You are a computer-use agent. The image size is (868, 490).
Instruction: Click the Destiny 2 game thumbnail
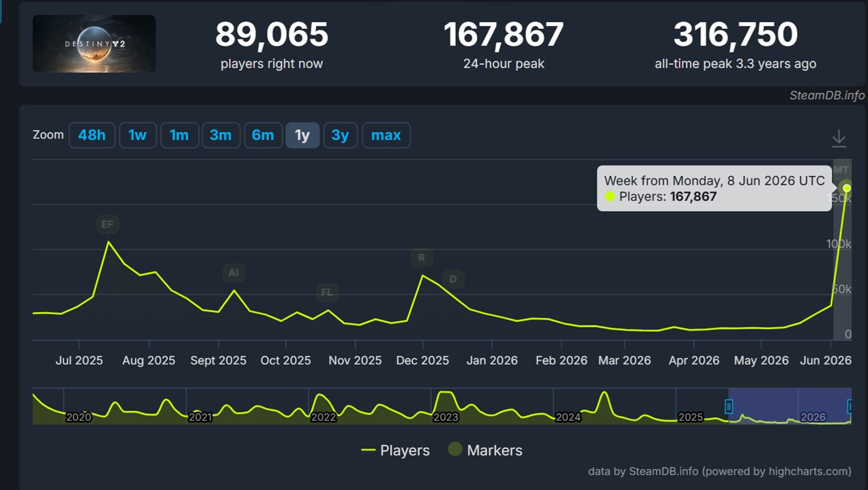pos(94,44)
